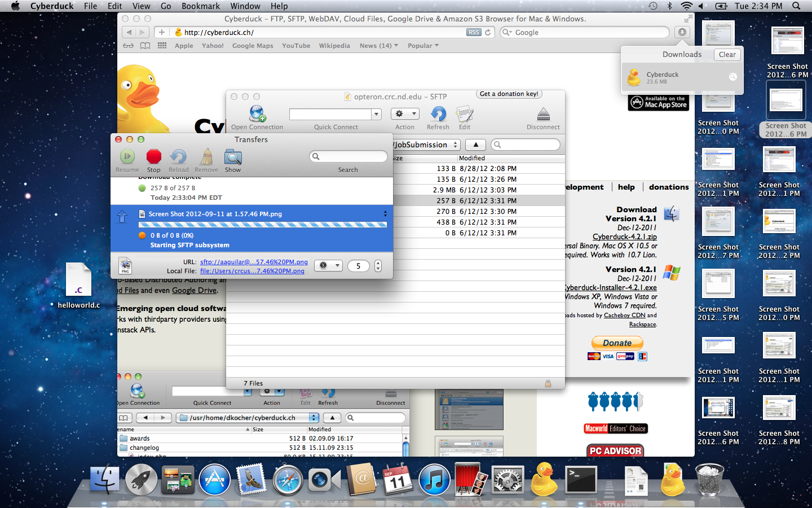
Task: Click the Cyberduck-4.2.1.zip download link
Action: click(x=624, y=237)
